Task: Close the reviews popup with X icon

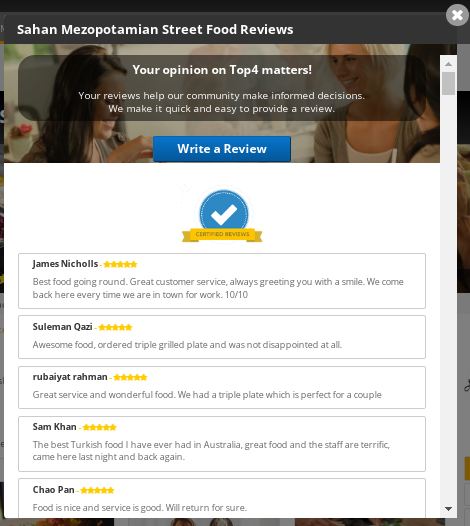Action: pyautogui.click(x=457, y=15)
